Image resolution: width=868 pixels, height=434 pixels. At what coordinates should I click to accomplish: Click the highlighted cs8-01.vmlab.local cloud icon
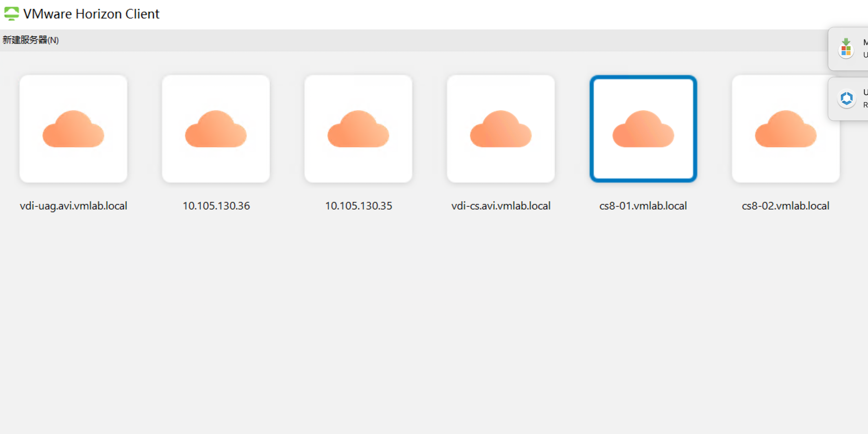click(643, 129)
